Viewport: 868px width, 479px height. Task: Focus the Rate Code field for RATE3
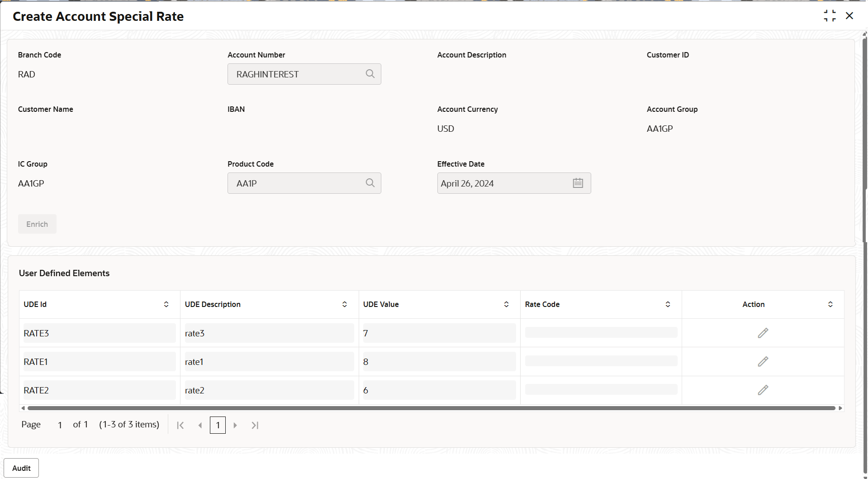(601, 333)
